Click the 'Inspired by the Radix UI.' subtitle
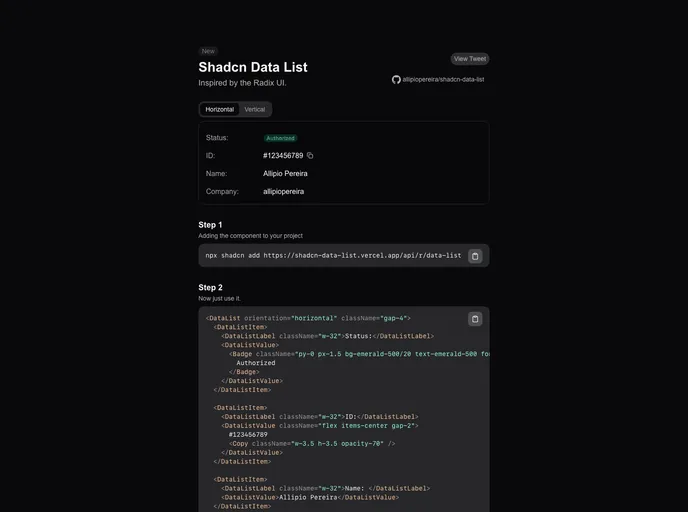Image resolution: width=688 pixels, height=512 pixels. tap(242, 83)
